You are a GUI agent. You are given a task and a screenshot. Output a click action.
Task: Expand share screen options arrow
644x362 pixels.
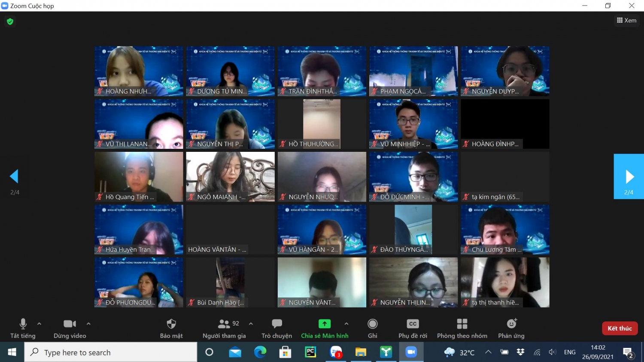tap(346, 324)
